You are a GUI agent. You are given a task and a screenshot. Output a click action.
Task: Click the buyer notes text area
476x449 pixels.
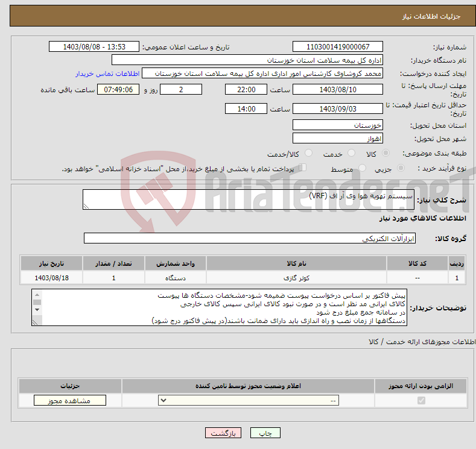tap(219, 307)
